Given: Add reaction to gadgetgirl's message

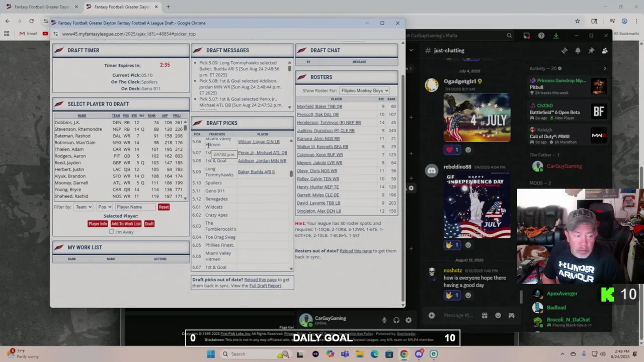Looking at the screenshot, I should click(x=468, y=150).
